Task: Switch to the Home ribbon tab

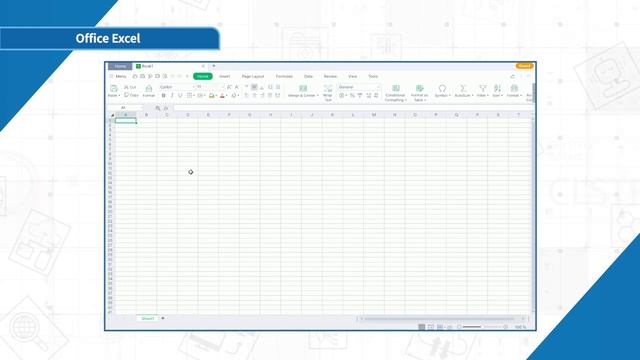Action: click(202, 76)
